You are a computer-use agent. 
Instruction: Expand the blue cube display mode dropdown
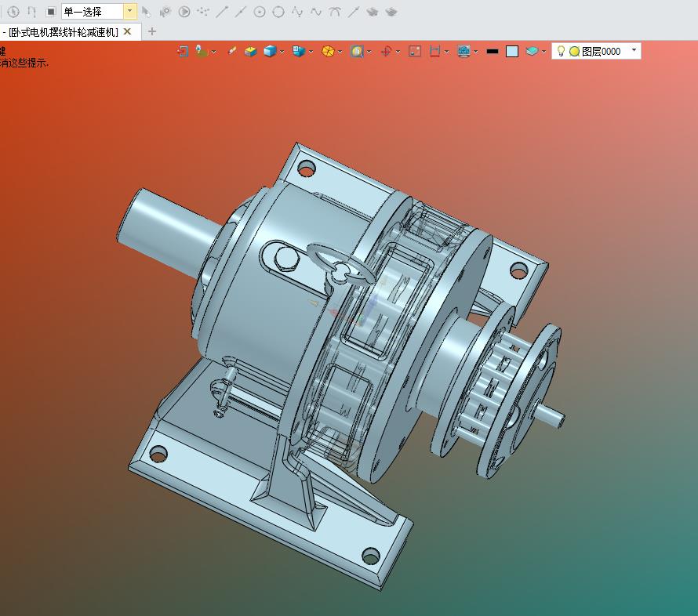pos(282,52)
